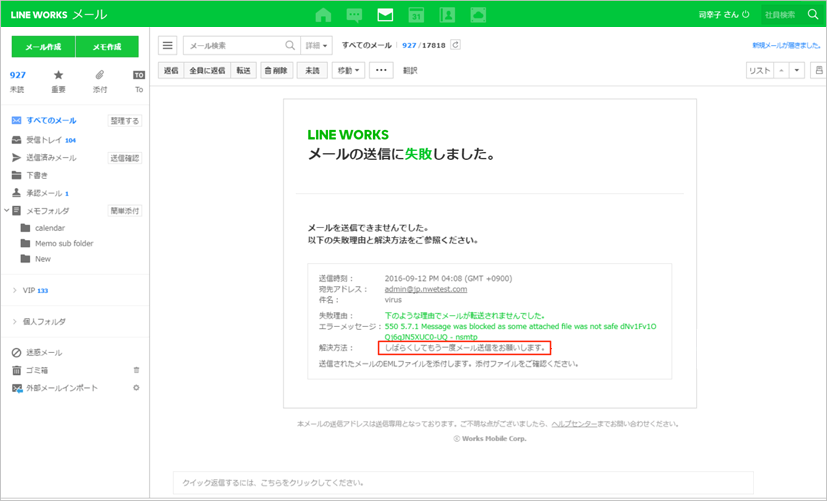Click the メール作成 button
The height and width of the screenshot is (501, 827).
click(x=43, y=47)
